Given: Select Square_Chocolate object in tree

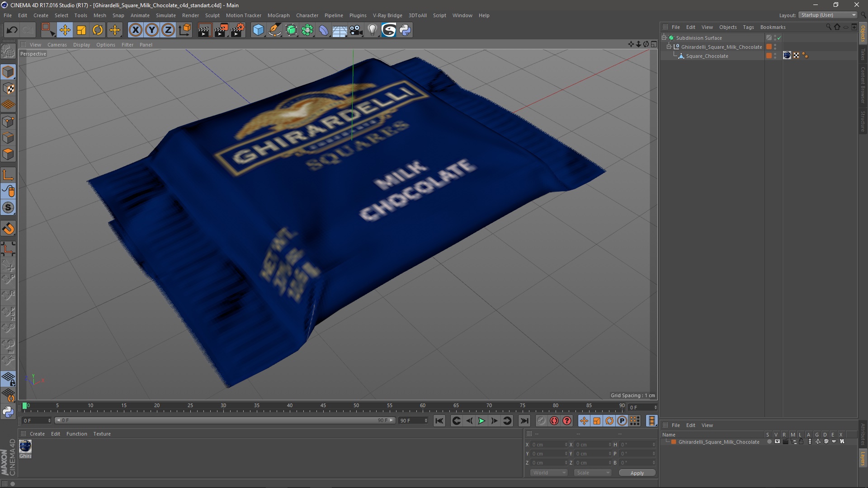Looking at the screenshot, I should [x=707, y=56].
